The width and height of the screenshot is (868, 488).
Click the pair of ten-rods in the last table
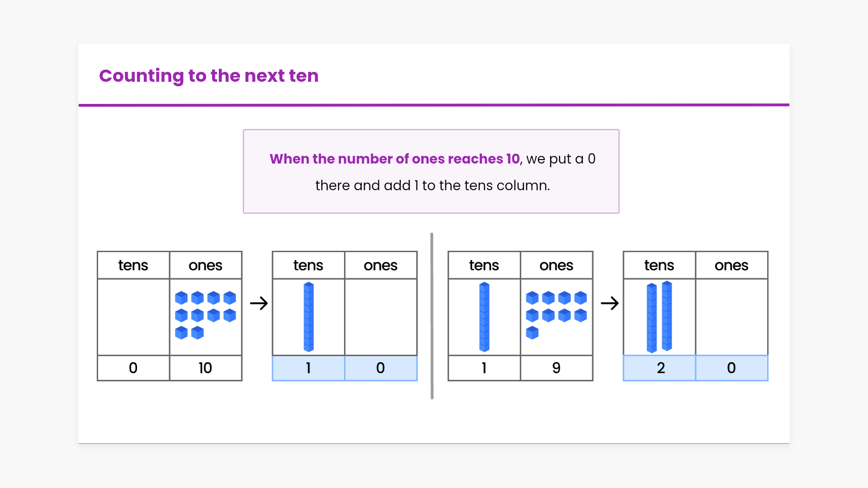pyautogui.click(x=659, y=317)
